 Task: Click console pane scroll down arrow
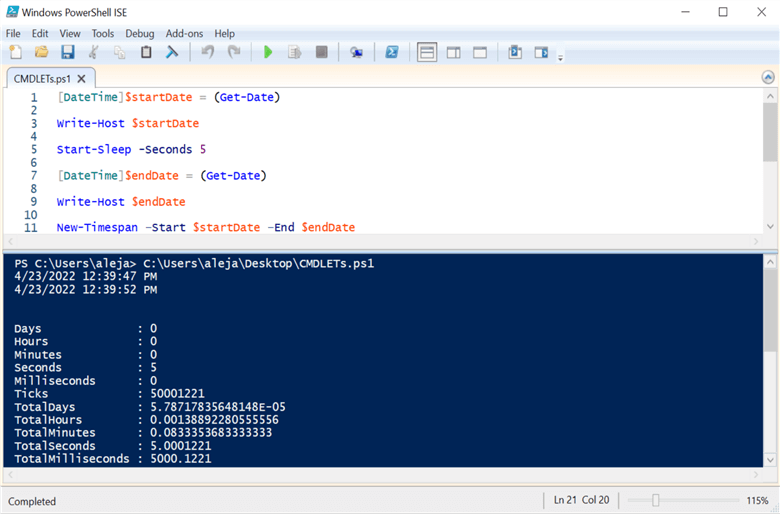click(x=770, y=460)
